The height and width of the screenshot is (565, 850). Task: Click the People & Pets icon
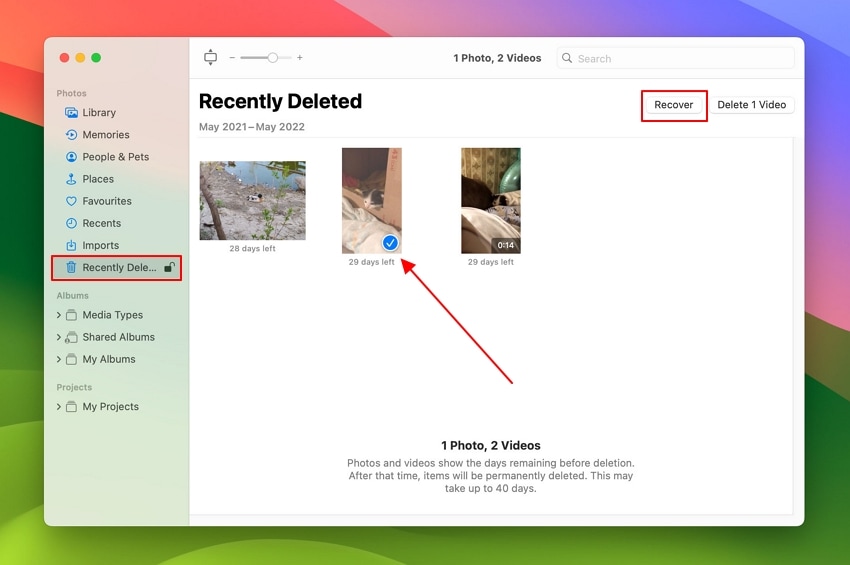pos(71,157)
